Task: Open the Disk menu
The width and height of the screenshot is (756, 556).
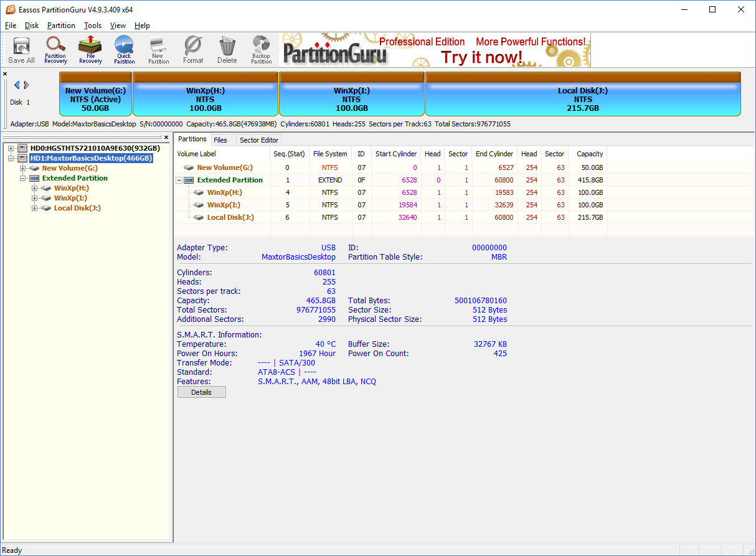Action: click(x=32, y=26)
